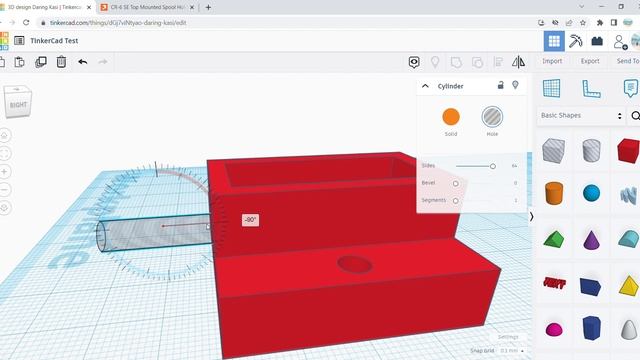Viewport: 640px width, 360px height.
Task: Open the Bricks mode icon
Action: click(x=597, y=41)
